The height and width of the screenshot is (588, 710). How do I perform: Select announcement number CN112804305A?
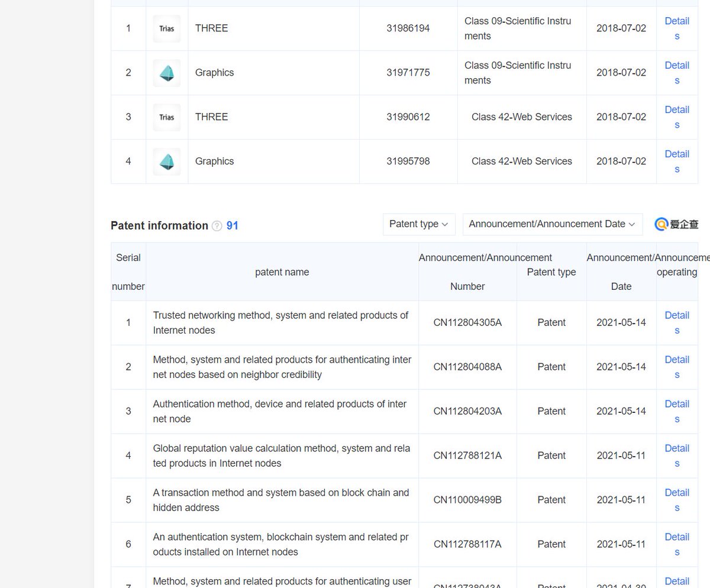click(x=467, y=323)
